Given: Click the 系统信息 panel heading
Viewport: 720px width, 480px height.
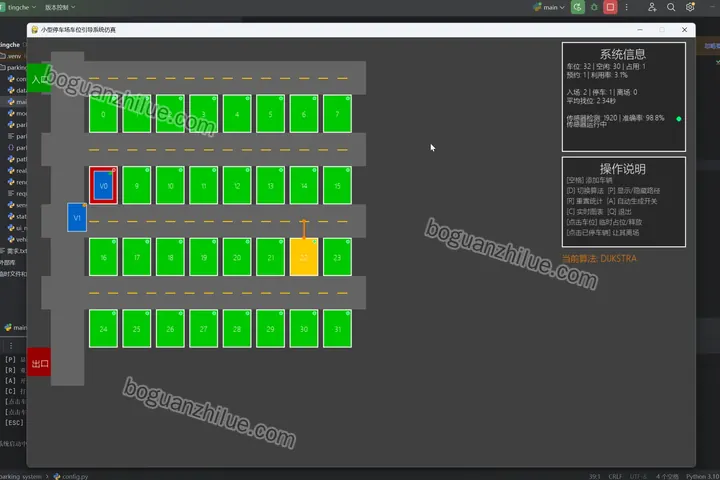Looking at the screenshot, I should click(x=623, y=54).
